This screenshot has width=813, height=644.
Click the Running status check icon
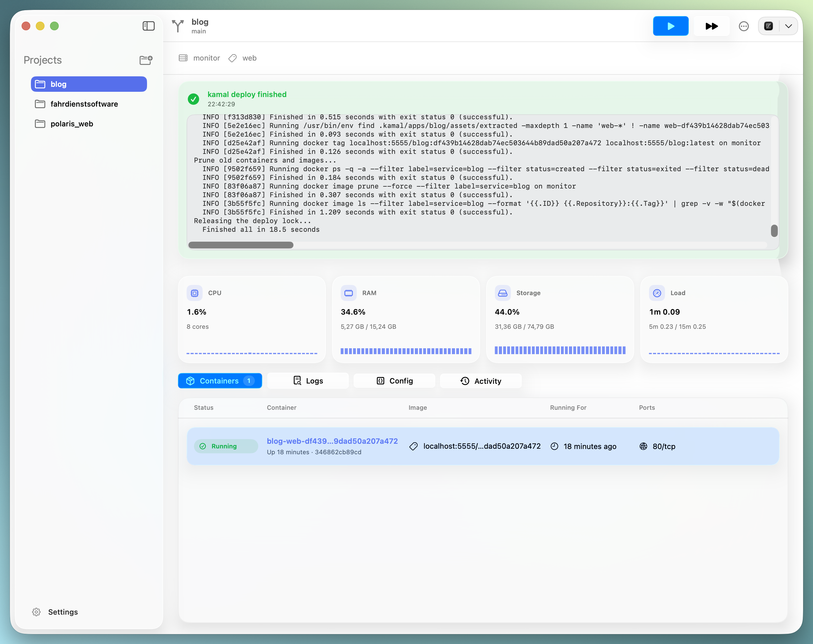pyautogui.click(x=203, y=446)
